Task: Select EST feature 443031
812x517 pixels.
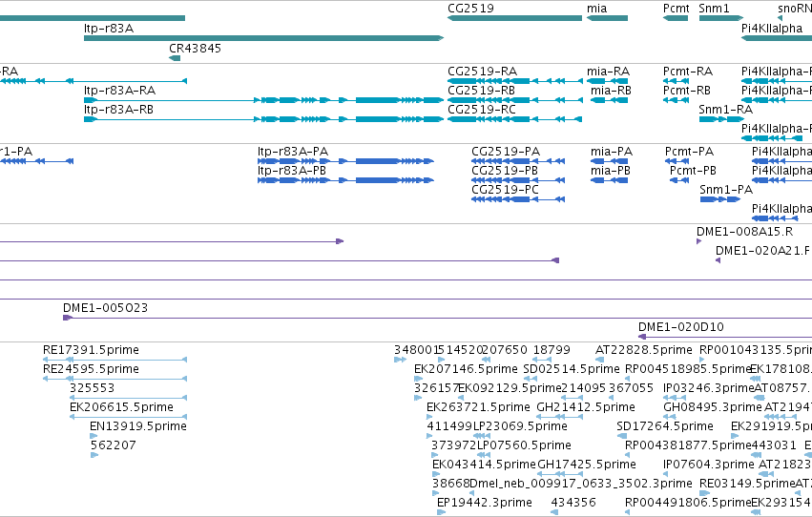Action: tap(757, 455)
